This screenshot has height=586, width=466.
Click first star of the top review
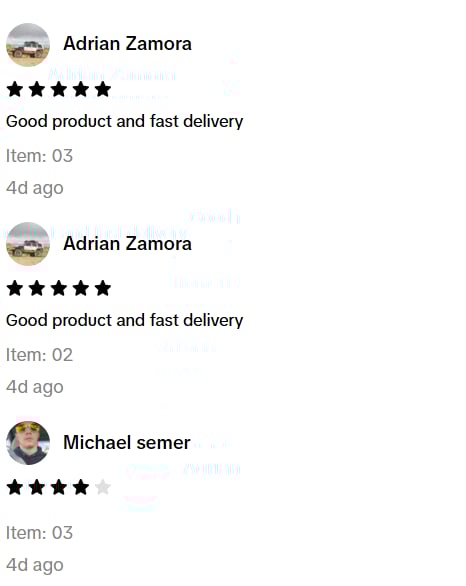[x=15, y=90]
